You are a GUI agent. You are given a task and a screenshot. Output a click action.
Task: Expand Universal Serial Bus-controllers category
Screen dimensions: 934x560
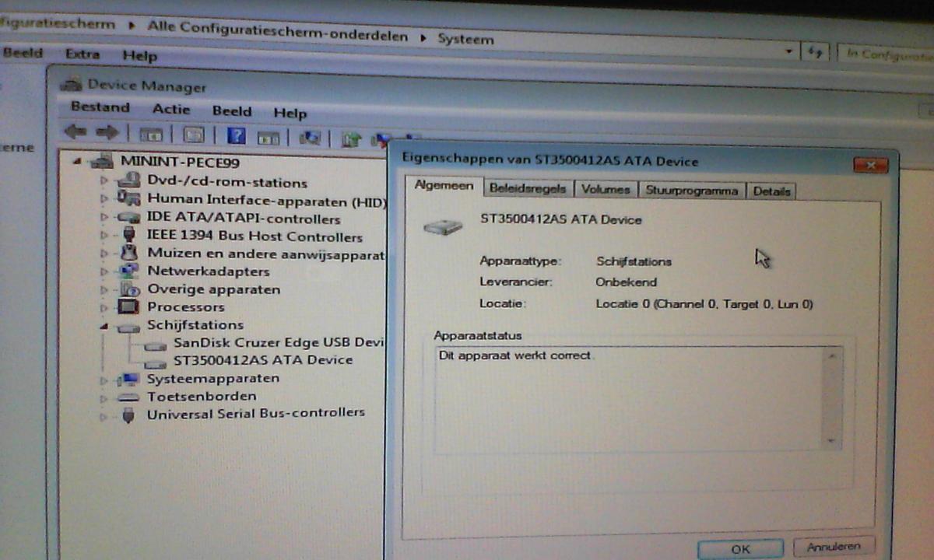pyautogui.click(x=104, y=416)
